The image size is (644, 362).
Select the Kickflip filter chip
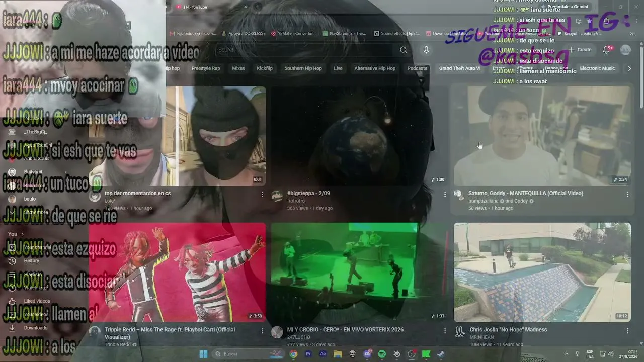265,68
